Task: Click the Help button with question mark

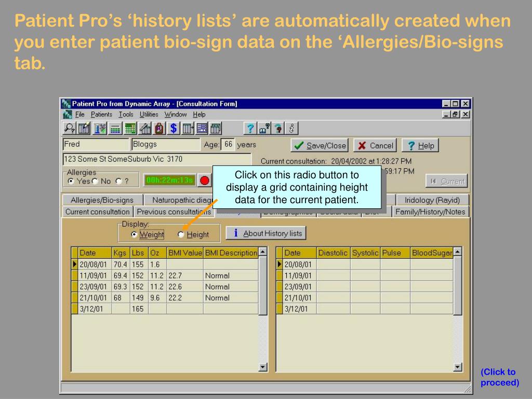Action: click(420, 145)
